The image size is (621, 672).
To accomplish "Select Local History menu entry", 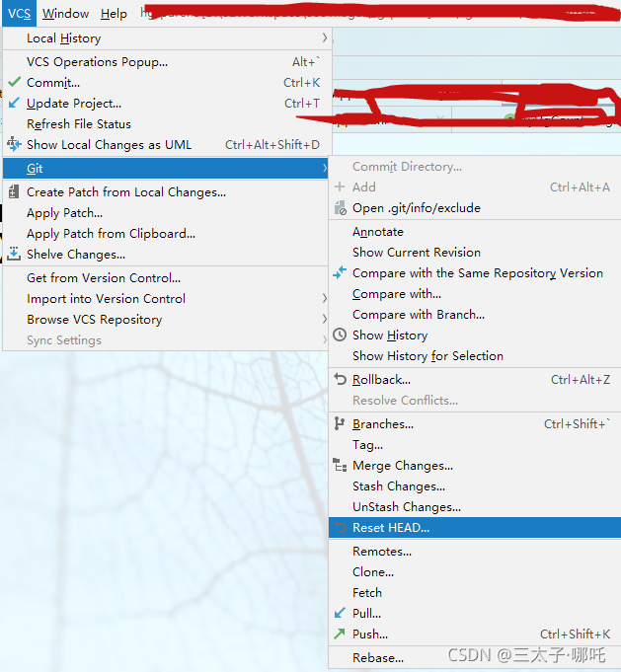I will point(167,38).
